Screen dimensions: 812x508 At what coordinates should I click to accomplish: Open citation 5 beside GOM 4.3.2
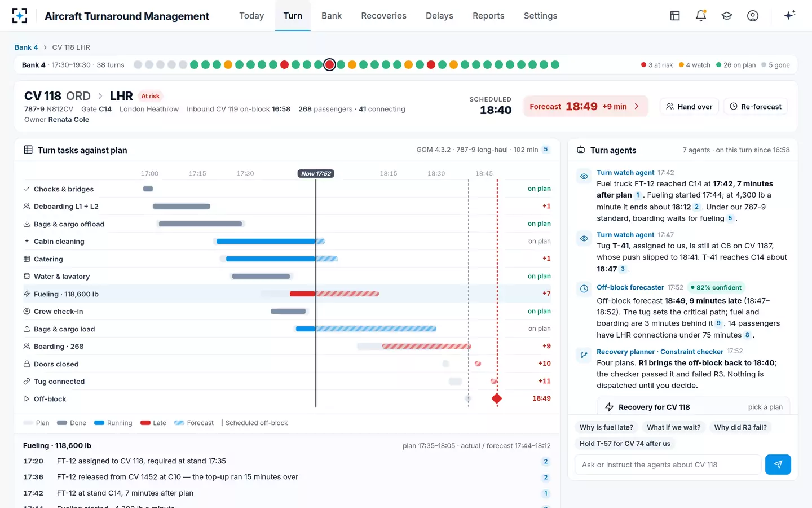546,150
